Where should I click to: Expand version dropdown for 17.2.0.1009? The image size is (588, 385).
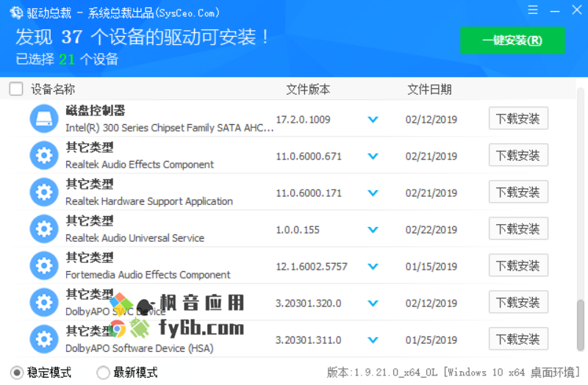point(373,120)
